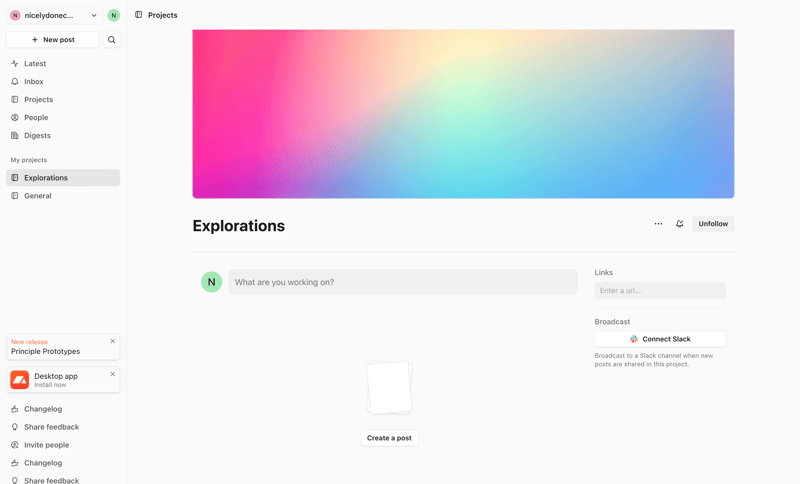
Task: Go to Latest feed
Action: tap(63, 64)
